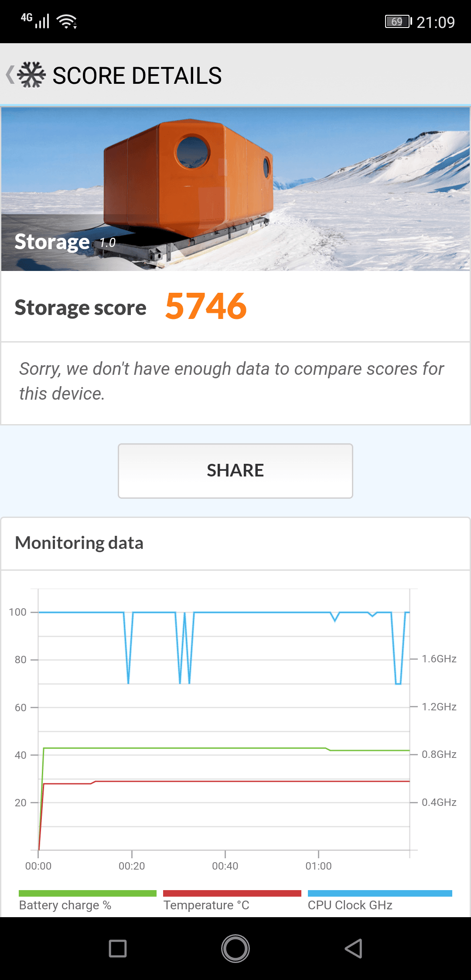
Task: Tap the orange storage score 5746
Action: (206, 307)
